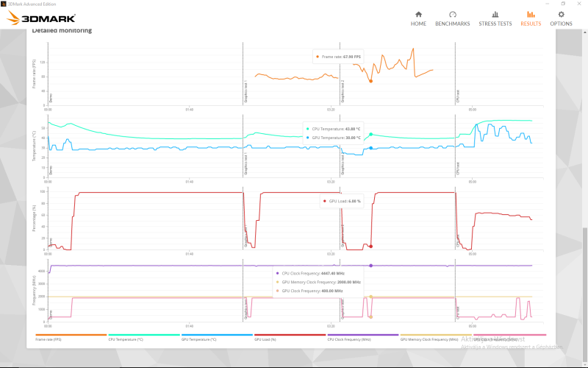
Task: Click the 3DMark app icon in title bar
Action: [4, 4]
